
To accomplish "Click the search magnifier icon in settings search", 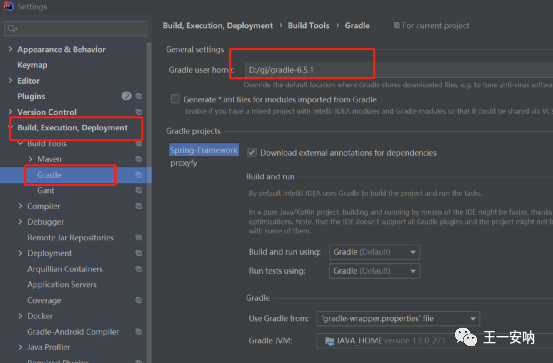I will coord(12,29).
